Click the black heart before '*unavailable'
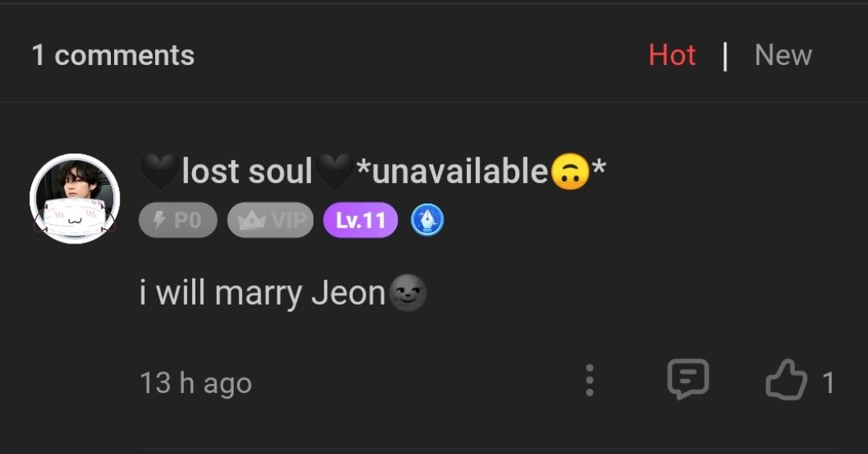The width and height of the screenshot is (868, 454). pyautogui.click(x=334, y=171)
